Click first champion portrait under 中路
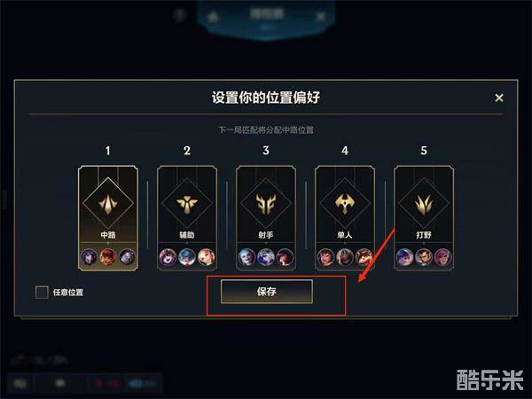Screen dimensions: 532x399 89,257
